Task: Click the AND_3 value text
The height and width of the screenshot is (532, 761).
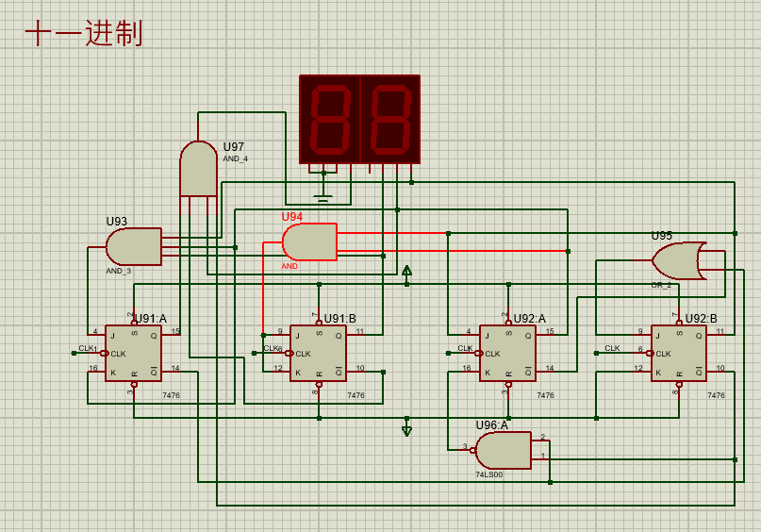Action: coord(119,271)
